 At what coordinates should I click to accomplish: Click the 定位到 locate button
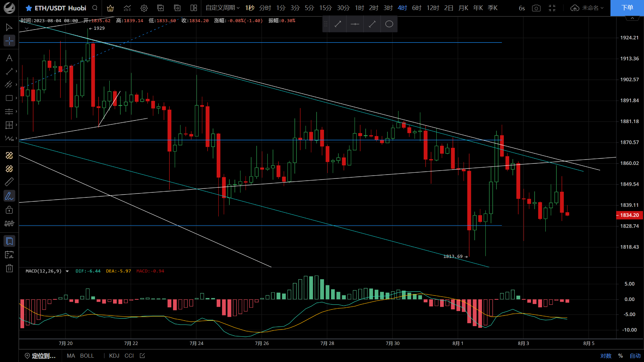pos(40,356)
